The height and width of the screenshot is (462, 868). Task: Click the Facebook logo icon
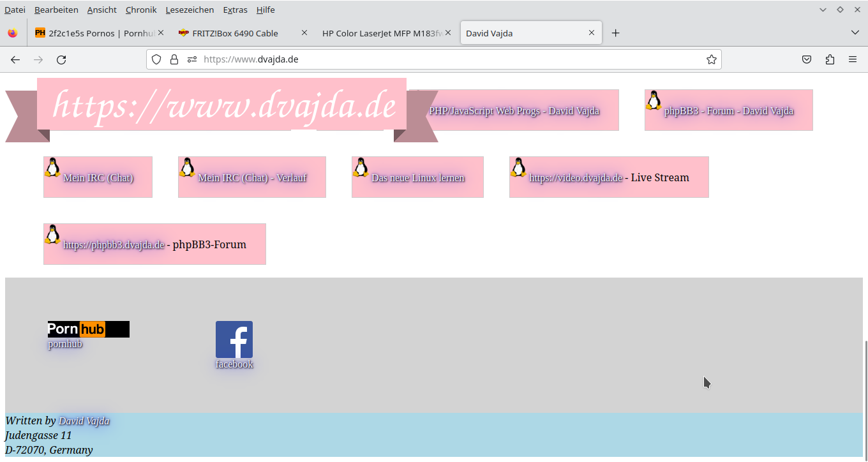[234, 339]
